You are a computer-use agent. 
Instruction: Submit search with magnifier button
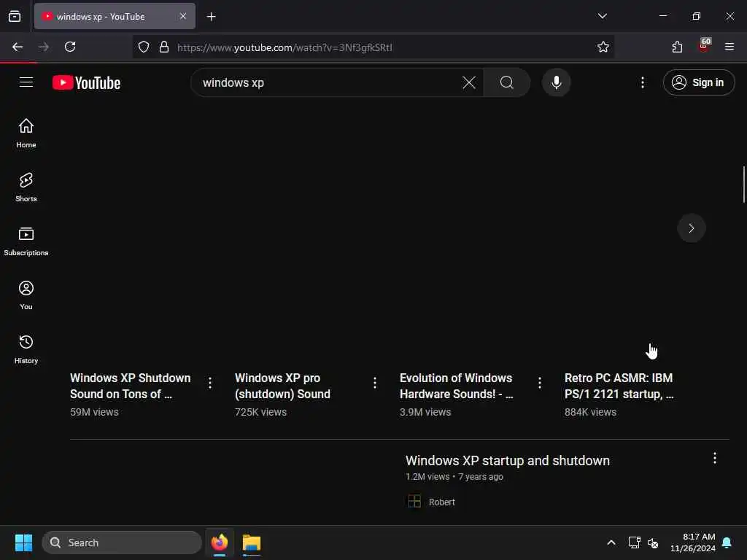tap(507, 82)
